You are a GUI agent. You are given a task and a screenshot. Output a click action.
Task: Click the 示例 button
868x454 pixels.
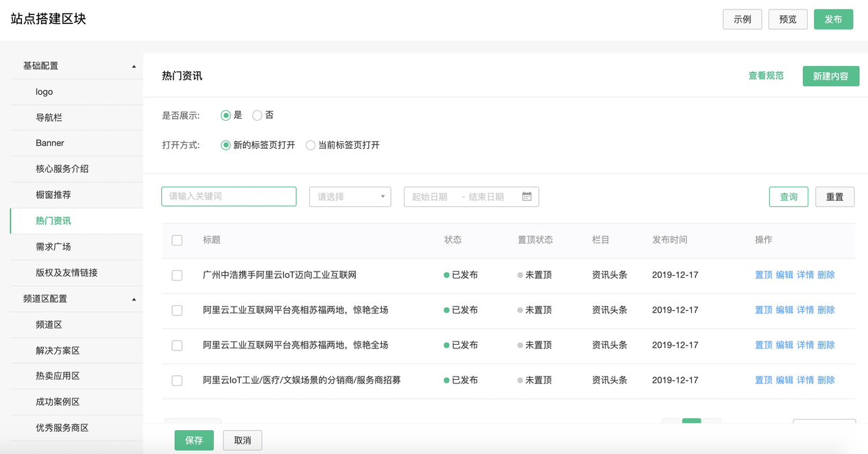tap(743, 19)
